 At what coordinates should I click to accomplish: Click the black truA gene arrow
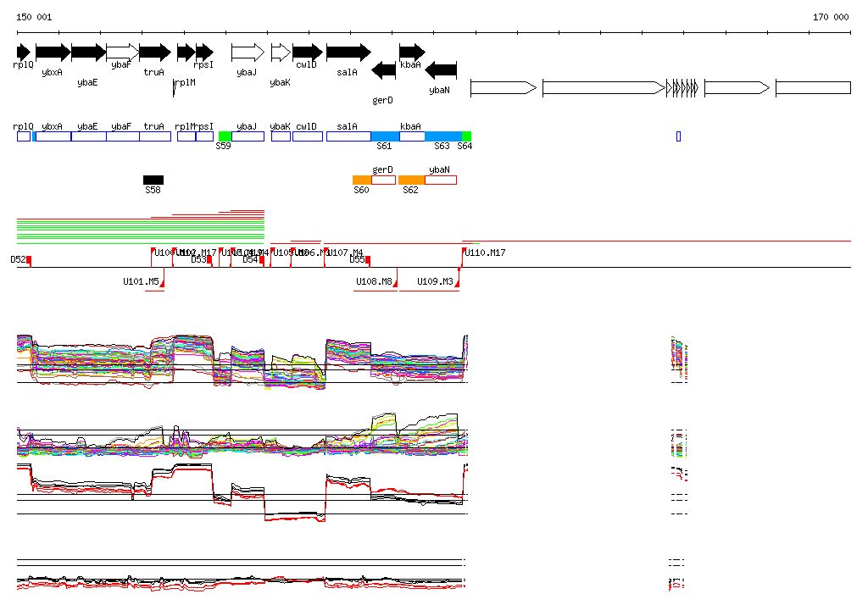(x=155, y=53)
